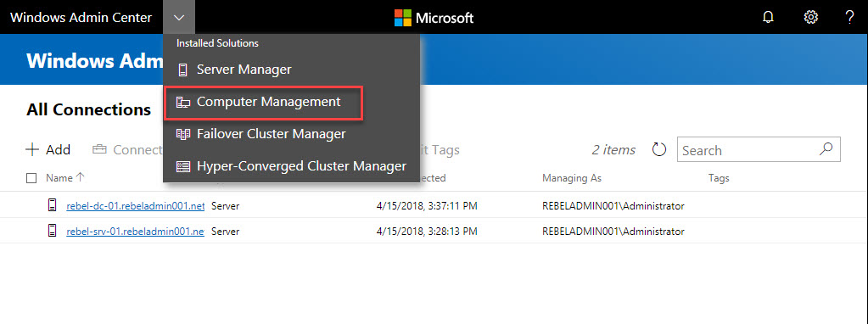The width and height of the screenshot is (868, 324).
Task: Click the All Connections heading
Action: pyautogui.click(x=88, y=109)
